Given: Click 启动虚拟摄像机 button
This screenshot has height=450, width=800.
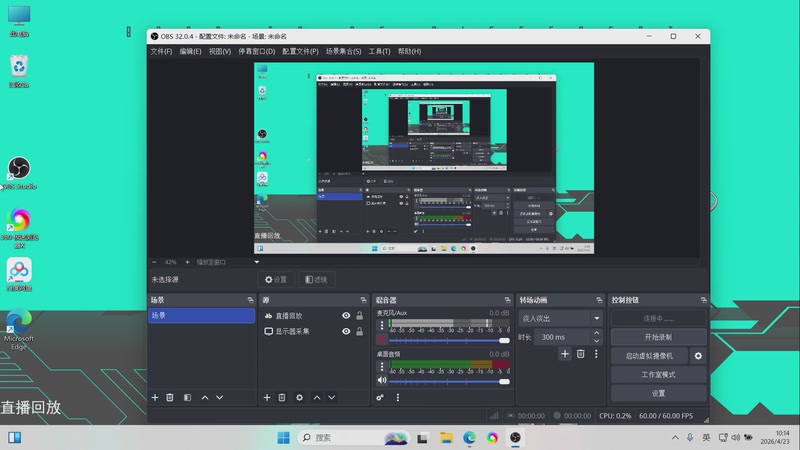Looking at the screenshot, I should tap(649, 356).
